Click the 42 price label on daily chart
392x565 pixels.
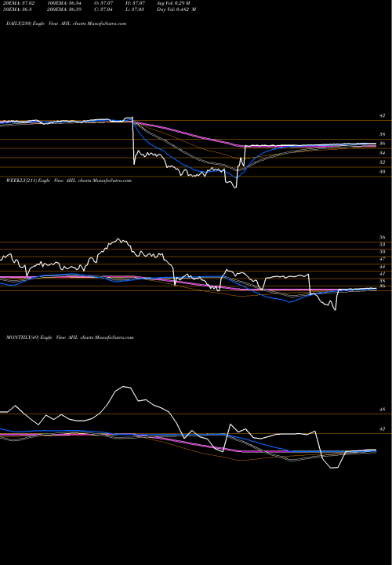pos(382,115)
